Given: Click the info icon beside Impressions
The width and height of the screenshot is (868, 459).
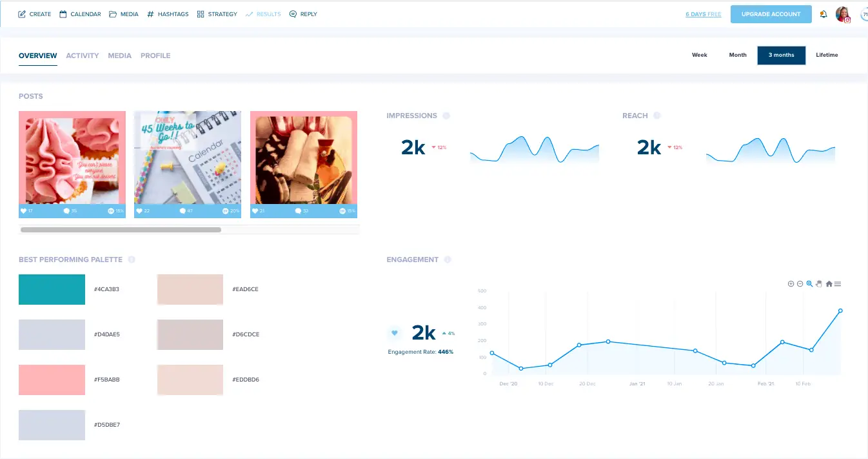Looking at the screenshot, I should point(446,116).
